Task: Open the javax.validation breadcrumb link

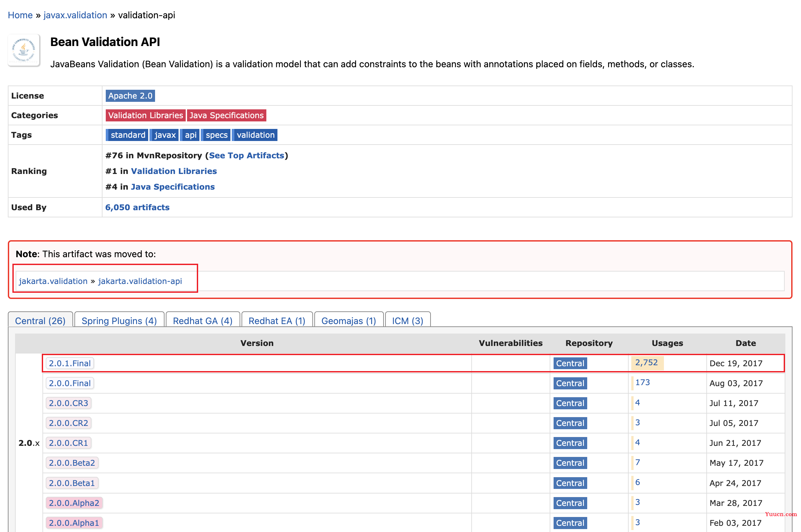Action: 75,15
